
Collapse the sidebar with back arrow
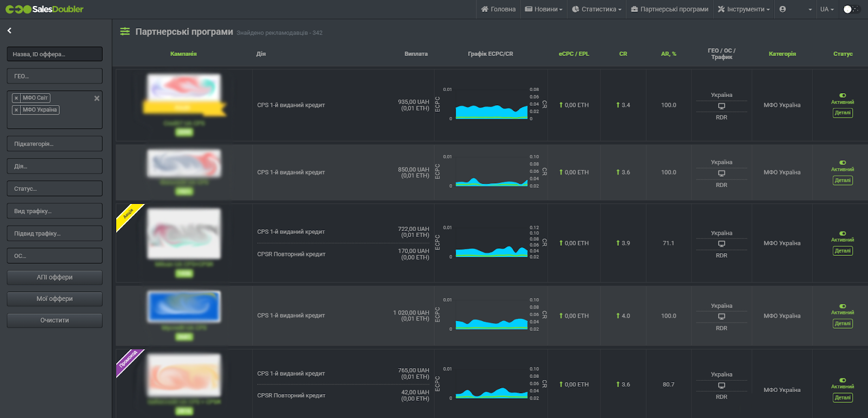click(9, 31)
